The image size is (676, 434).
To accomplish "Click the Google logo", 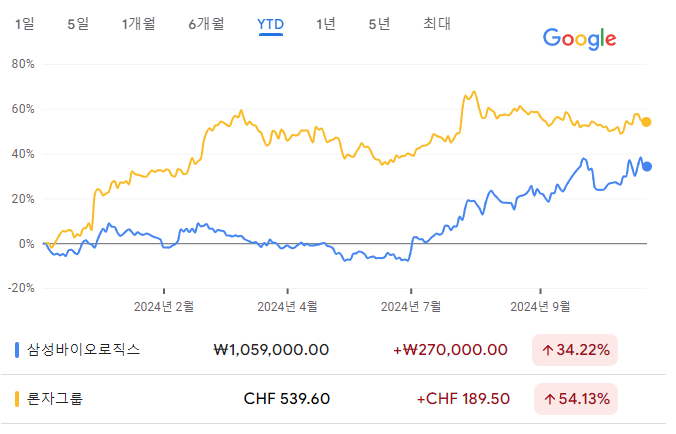I will 579,39.
